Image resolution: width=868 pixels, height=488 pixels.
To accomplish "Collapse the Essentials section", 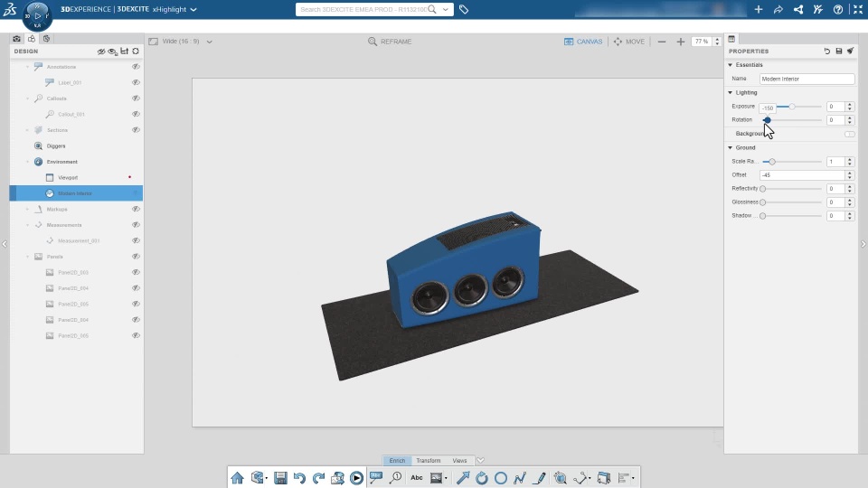I will point(731,65).
